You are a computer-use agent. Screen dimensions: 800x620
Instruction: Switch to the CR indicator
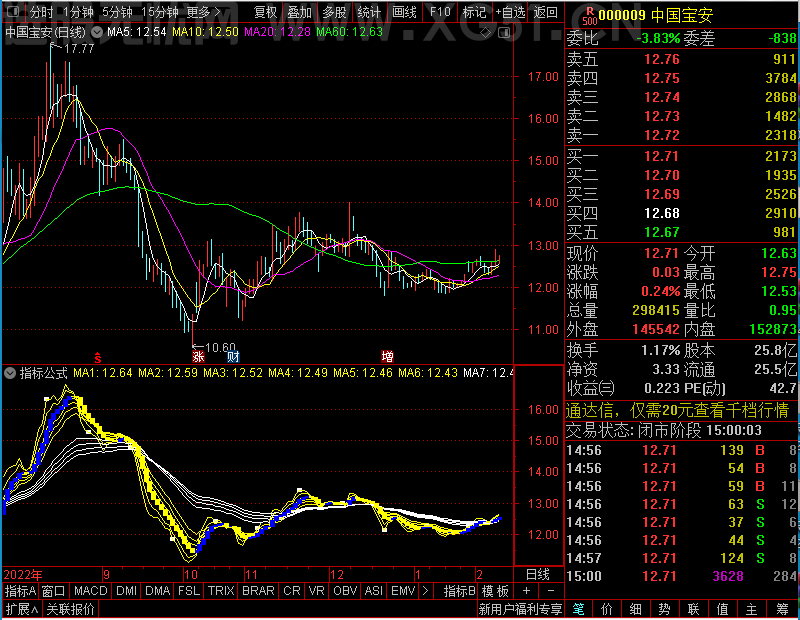(292, 591)
